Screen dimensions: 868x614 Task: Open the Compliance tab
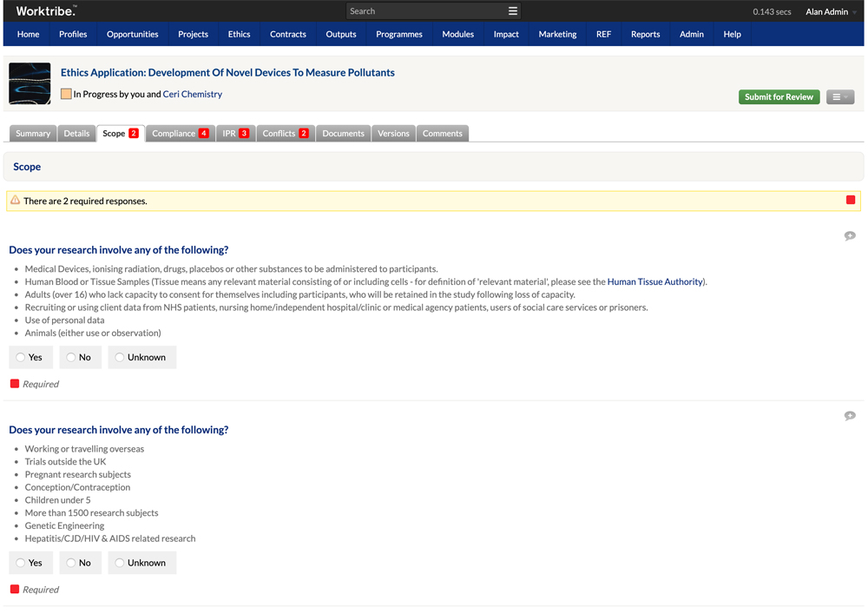[x=180, y=134]
